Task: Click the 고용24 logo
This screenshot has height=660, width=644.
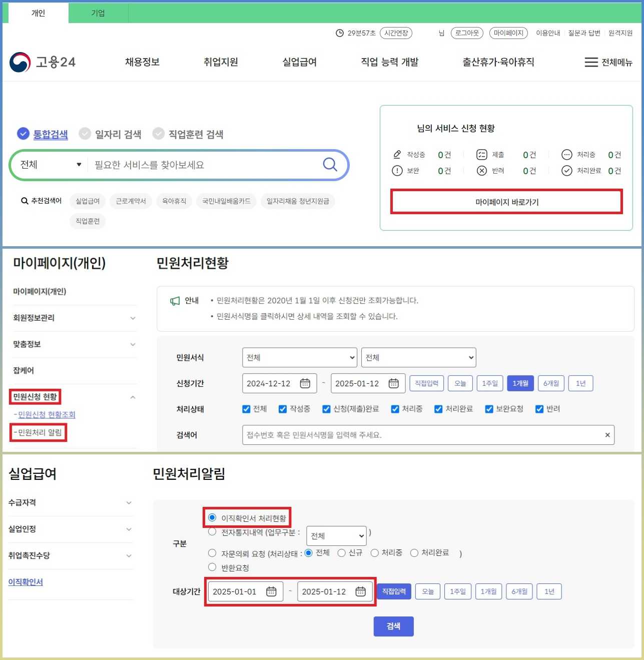Action: point(42,62)
